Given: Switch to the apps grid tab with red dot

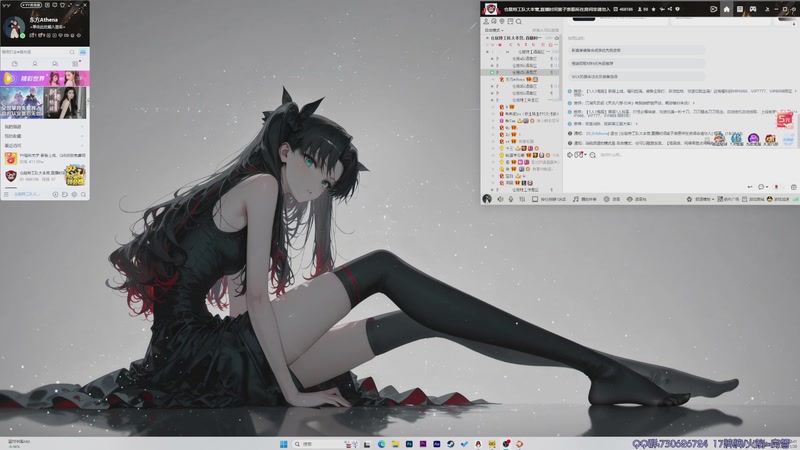Looking at the screenshot, I should pyautogui.click(x=76, y=63).
